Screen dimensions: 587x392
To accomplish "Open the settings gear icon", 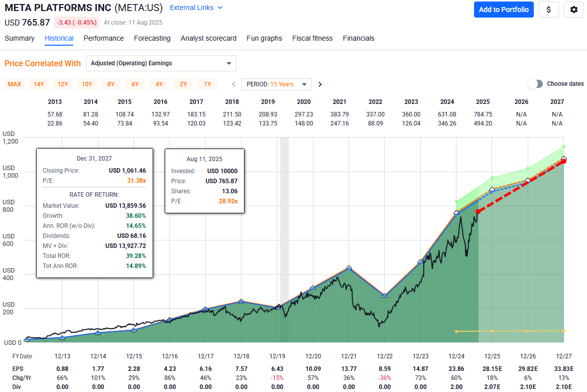I will point(573,10).
